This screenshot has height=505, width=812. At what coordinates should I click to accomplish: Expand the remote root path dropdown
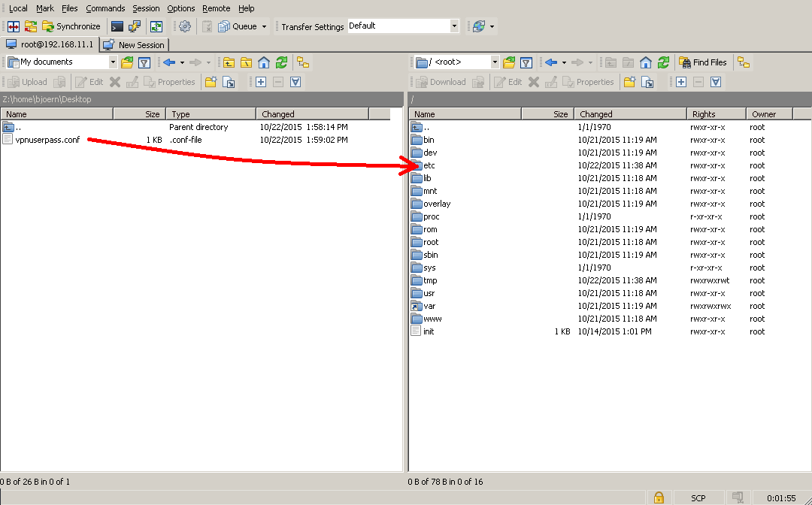495,62
